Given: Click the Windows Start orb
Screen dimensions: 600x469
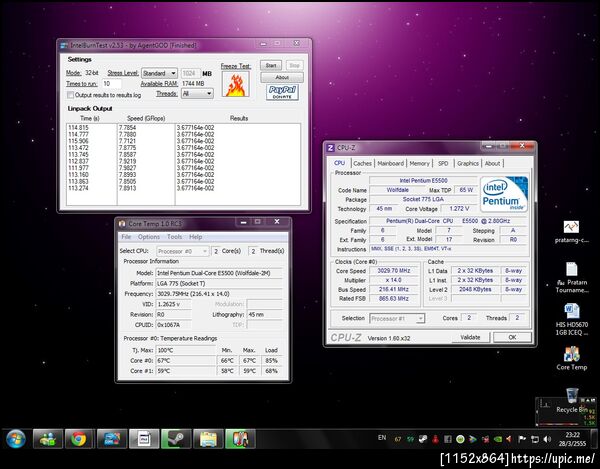Looking at the screenshot, I should point(16,438).
